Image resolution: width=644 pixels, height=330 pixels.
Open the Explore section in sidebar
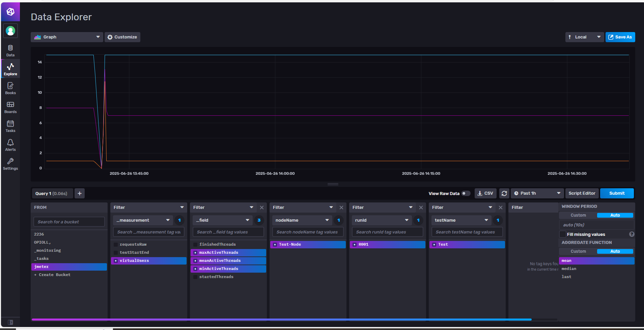pos(10,69)
